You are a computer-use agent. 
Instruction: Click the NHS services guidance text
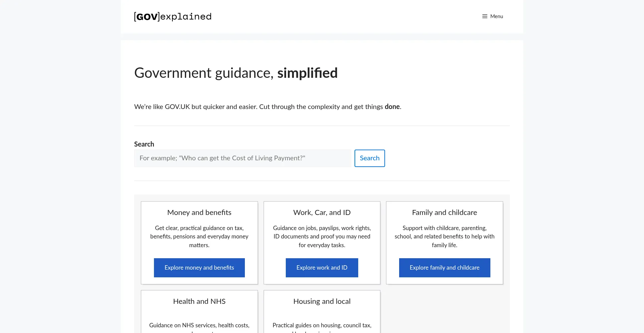[x=199, y=325]
